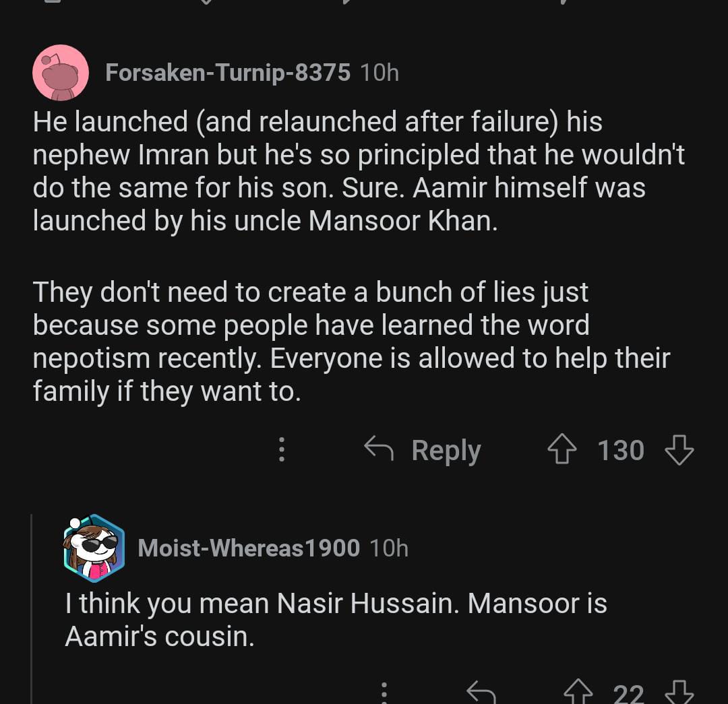Viewport: 728px width, 704px height.
Task: Open three-dot options for Forsaken-Turnip-8375's comment
Action: [282, 450]
